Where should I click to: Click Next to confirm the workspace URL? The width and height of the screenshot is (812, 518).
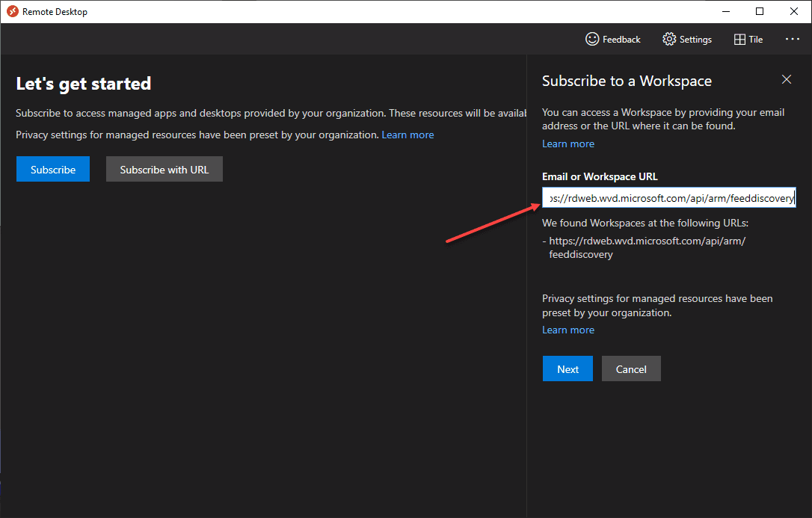point(568,369)
